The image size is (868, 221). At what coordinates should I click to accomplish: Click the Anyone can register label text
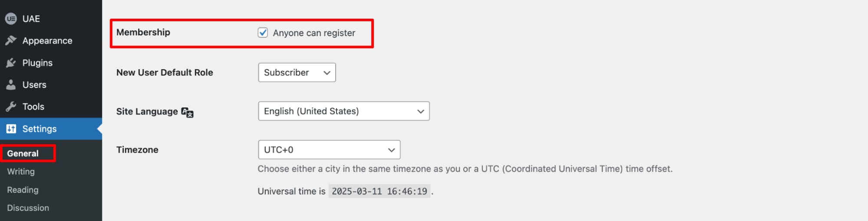tap(314, 33)
